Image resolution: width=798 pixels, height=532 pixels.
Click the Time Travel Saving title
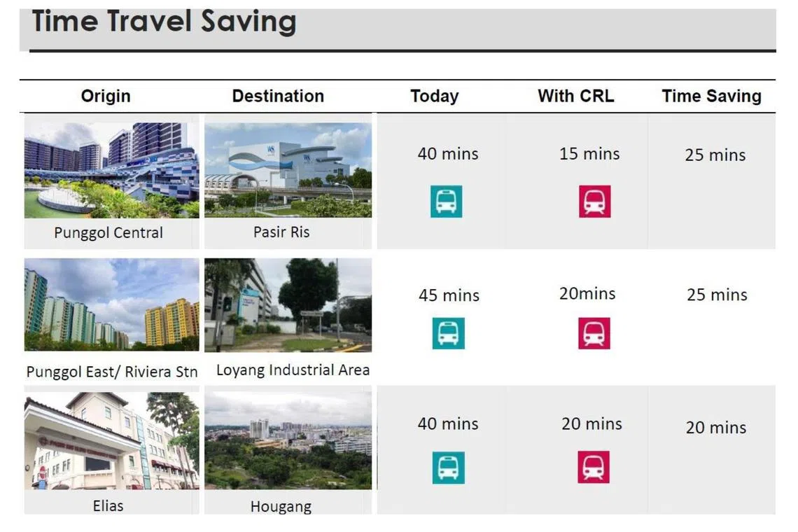click(x=164, y=21)
